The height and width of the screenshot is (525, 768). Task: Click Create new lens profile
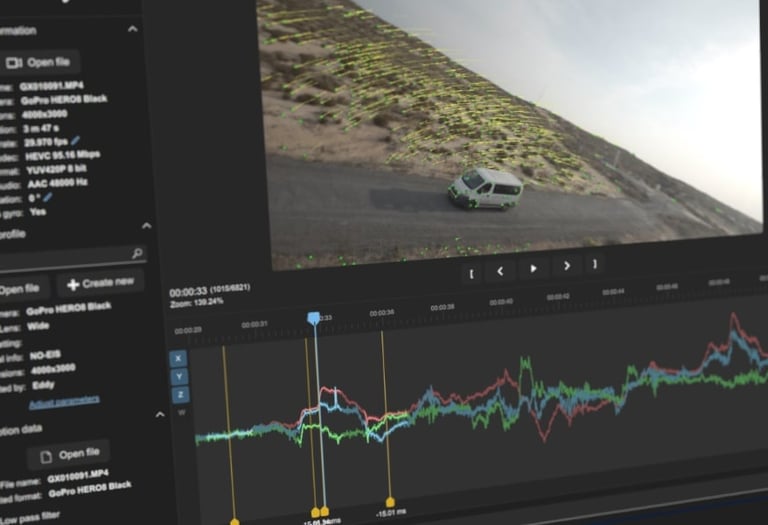point(100,283)
